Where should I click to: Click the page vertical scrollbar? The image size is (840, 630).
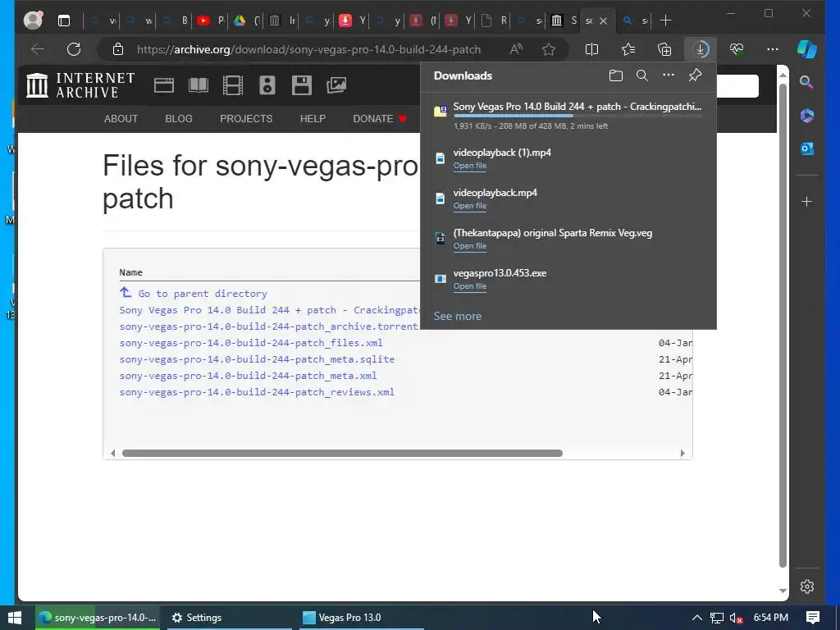(783, 326)
